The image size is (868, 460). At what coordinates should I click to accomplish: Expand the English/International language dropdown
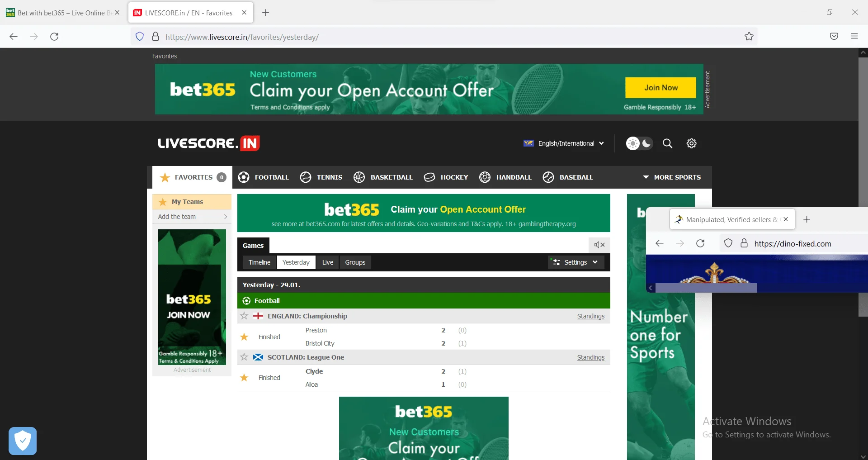564,143
